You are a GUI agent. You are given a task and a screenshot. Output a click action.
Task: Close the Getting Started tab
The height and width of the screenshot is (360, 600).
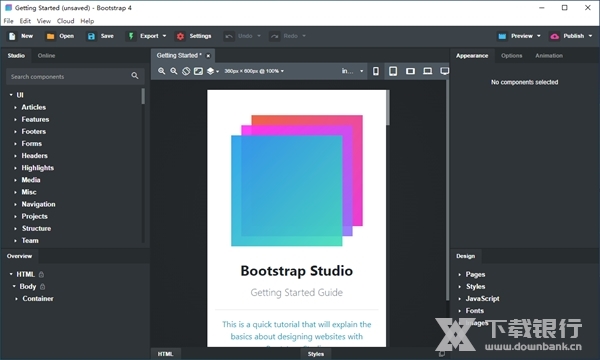click(208, 56)
